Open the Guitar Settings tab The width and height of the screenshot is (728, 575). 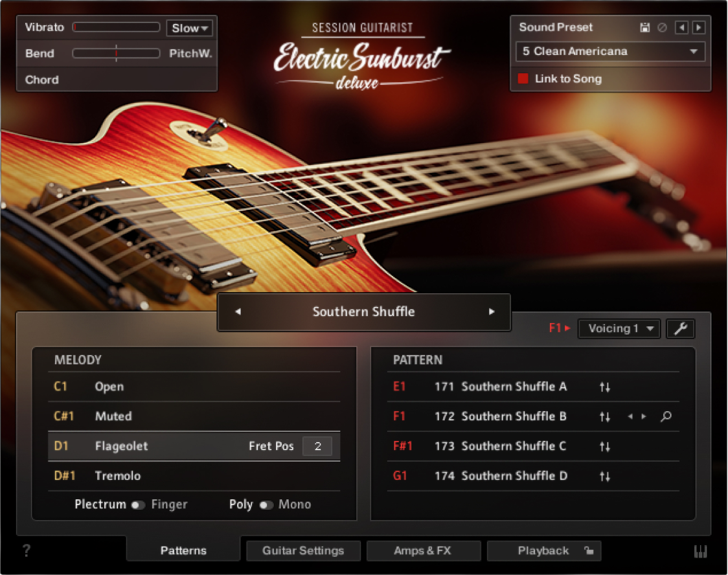pyautogui.click(x=303, y=550)
